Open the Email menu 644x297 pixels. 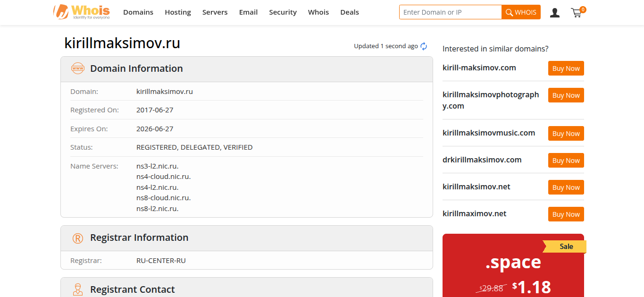coord(248,12)
